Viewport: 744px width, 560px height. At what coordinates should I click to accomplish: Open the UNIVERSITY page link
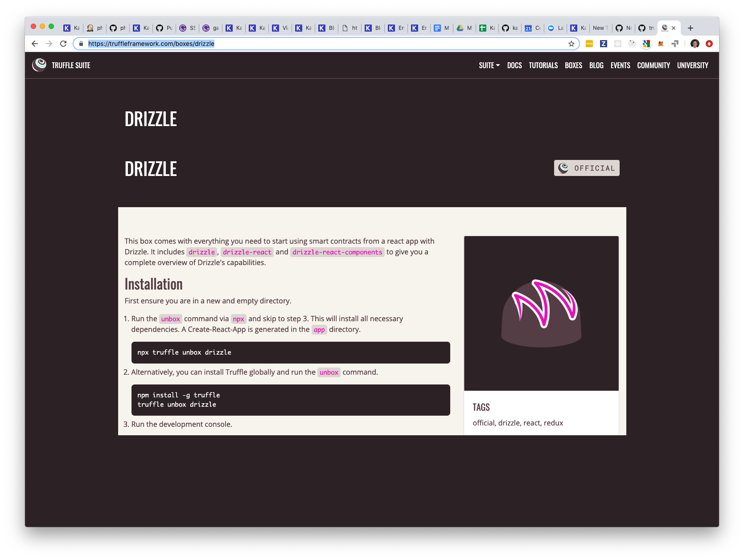click(692, 65)
